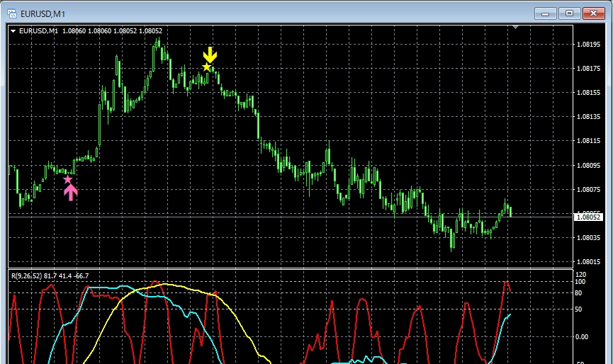Click the yellow down arrow sell signal

(210, 55)
